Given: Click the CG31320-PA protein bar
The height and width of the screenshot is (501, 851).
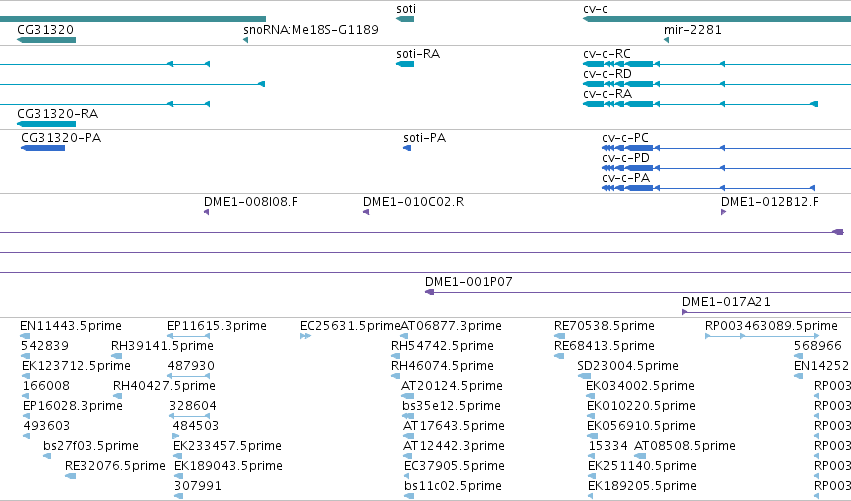Looking at the screenshot, I should [x=43, y=148].
